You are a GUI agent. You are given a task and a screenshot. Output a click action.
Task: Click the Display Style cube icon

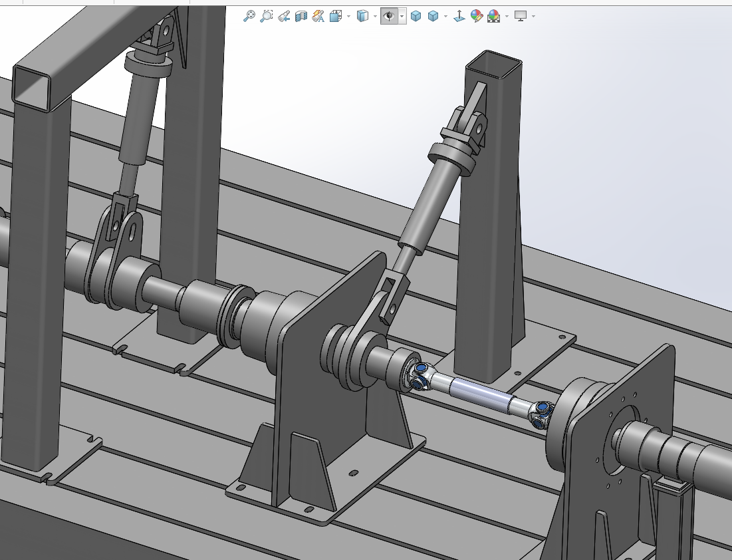coord(362,17)
